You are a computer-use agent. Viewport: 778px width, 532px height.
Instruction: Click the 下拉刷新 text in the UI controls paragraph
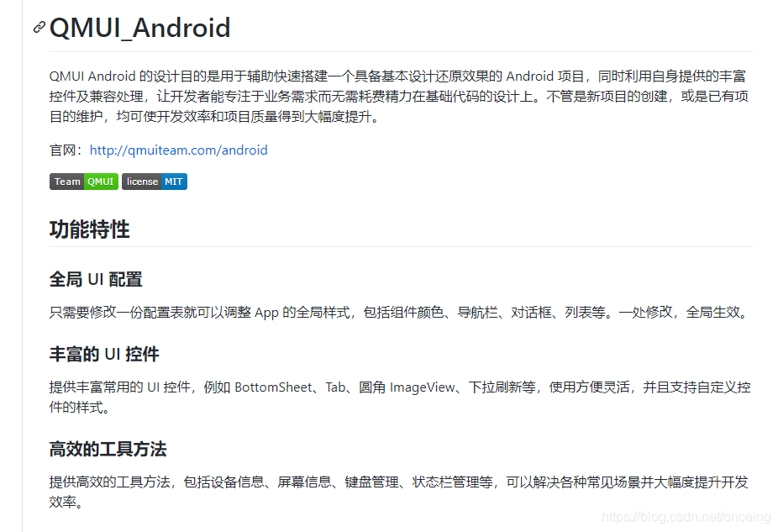pos(493,387)
